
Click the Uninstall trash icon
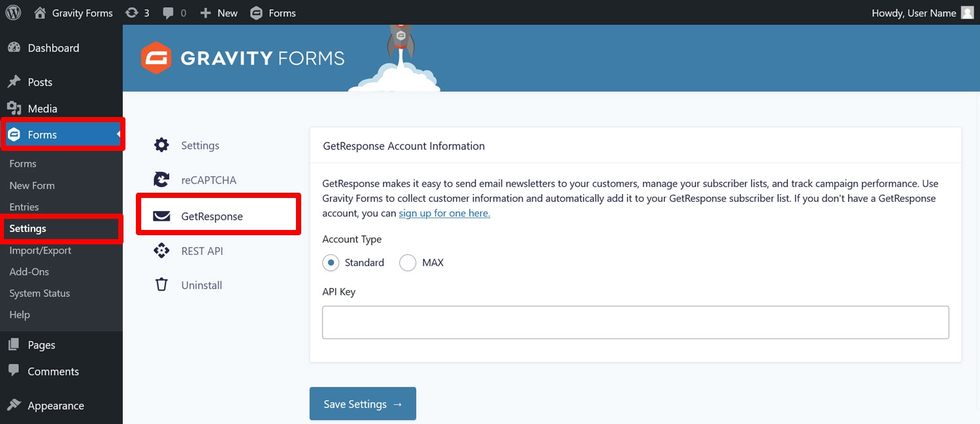tap(161, 285)
